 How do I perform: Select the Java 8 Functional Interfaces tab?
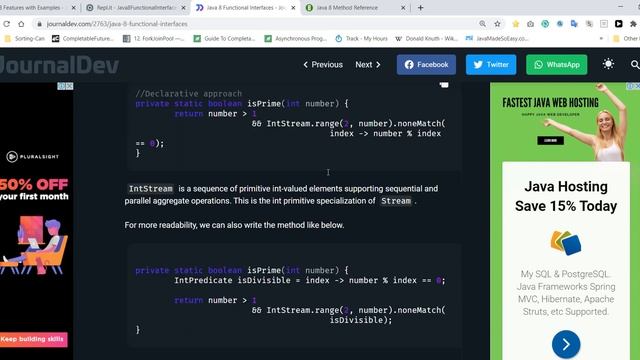point(245,8)
